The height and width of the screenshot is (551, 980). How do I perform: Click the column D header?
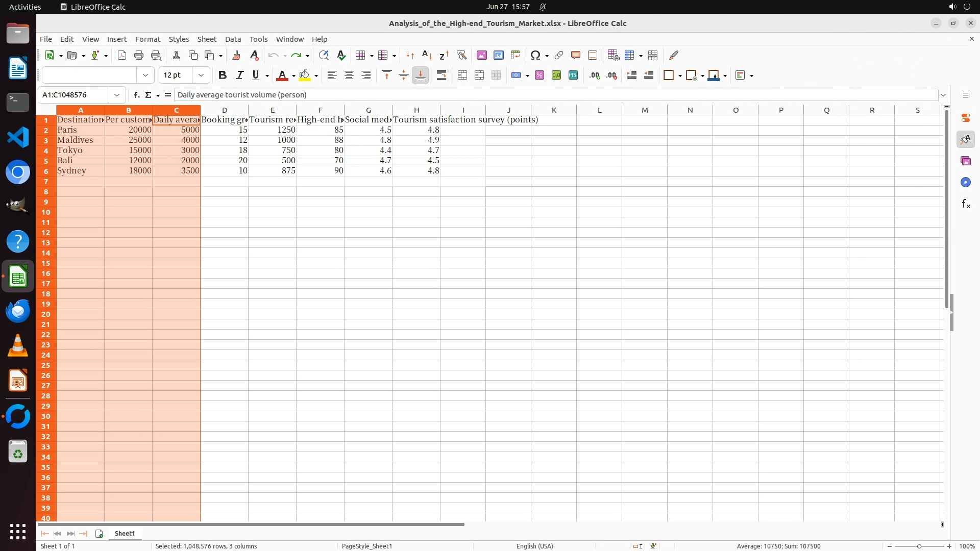pyautogui.click(x=224, y=110)
